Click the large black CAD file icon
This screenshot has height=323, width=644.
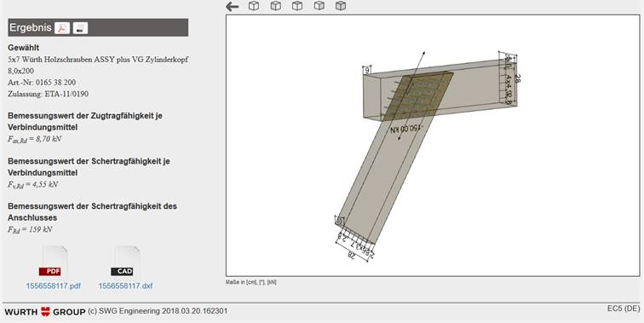click(x=125, y=263)
